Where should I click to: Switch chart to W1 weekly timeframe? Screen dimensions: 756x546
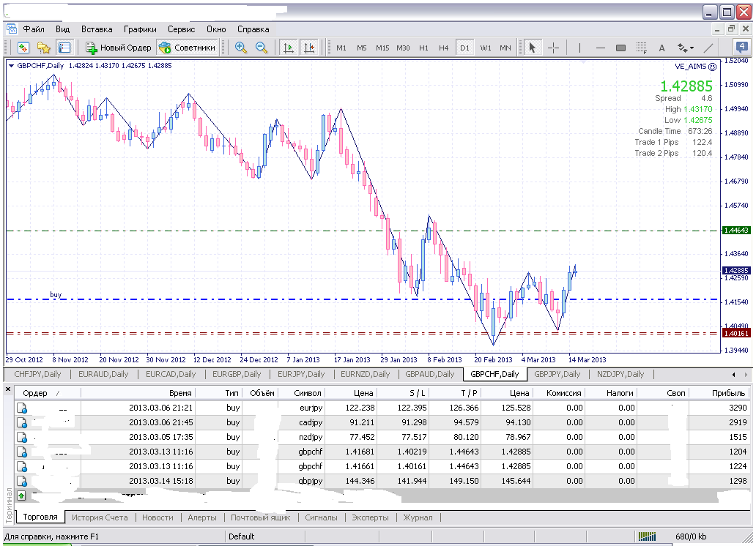(486, 48)
